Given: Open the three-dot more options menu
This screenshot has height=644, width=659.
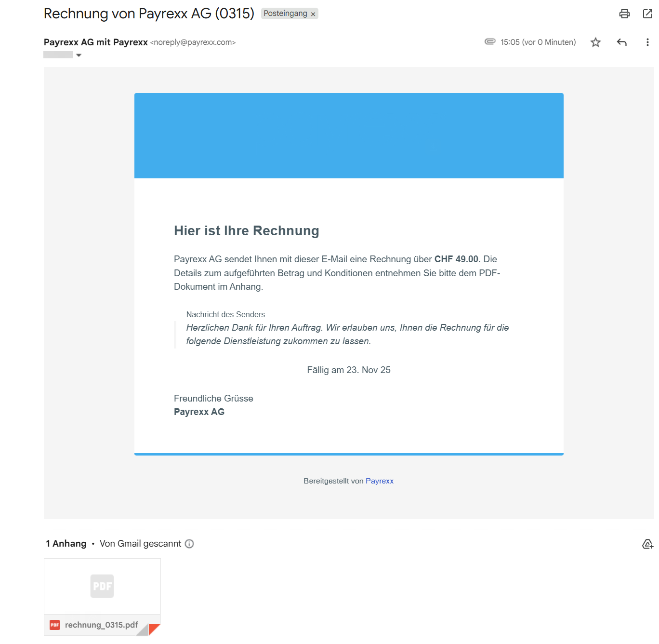Looking at the screenshot, I should point(647,42).
